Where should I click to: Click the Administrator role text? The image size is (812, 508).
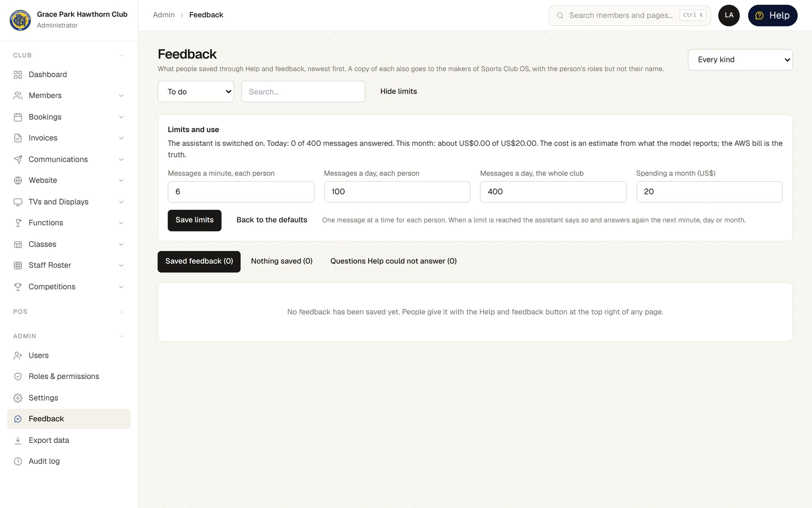point(57,25)
